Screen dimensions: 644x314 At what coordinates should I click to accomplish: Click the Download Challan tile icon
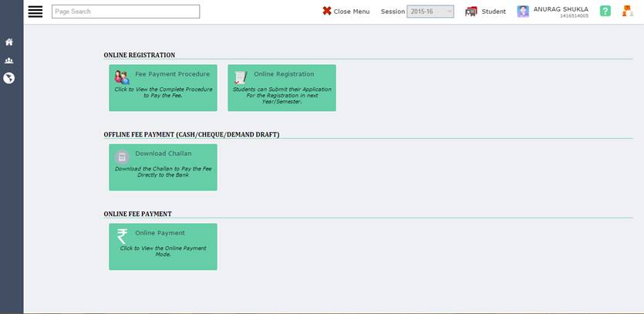point(122,157)
